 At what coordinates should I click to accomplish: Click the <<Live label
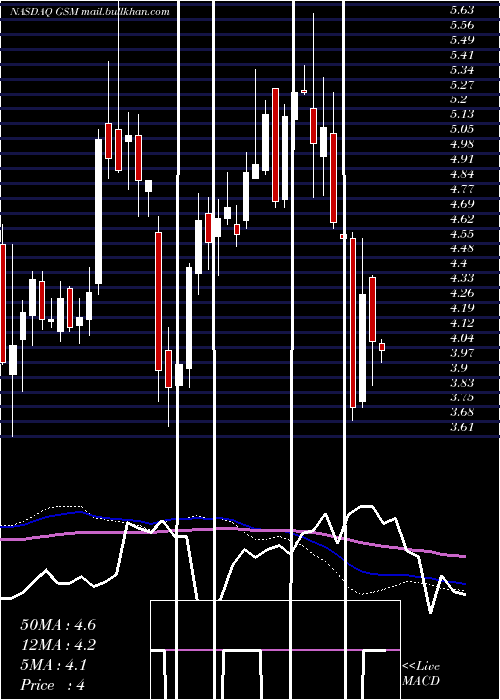pyautogui.click(x=421, y=667)
